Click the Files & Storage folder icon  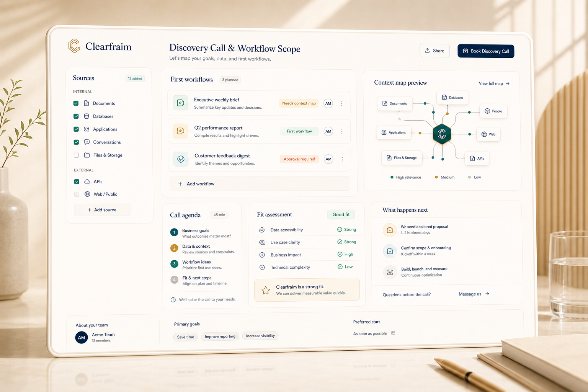pyautogui.click(x=87, y=155)
